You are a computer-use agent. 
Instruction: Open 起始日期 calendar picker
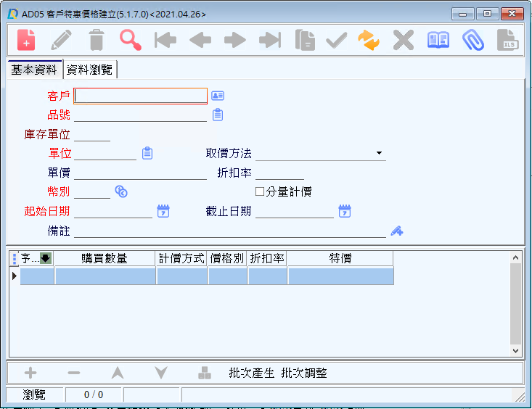click(x=163, y=211)
